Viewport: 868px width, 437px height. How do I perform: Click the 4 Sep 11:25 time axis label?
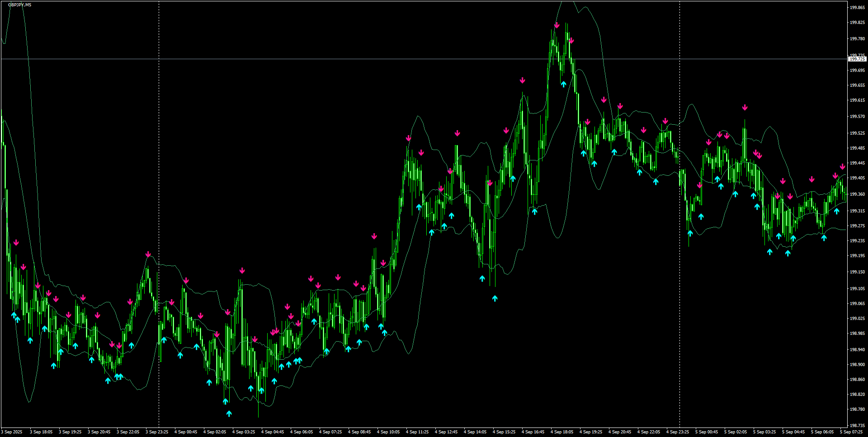(416, 432)
